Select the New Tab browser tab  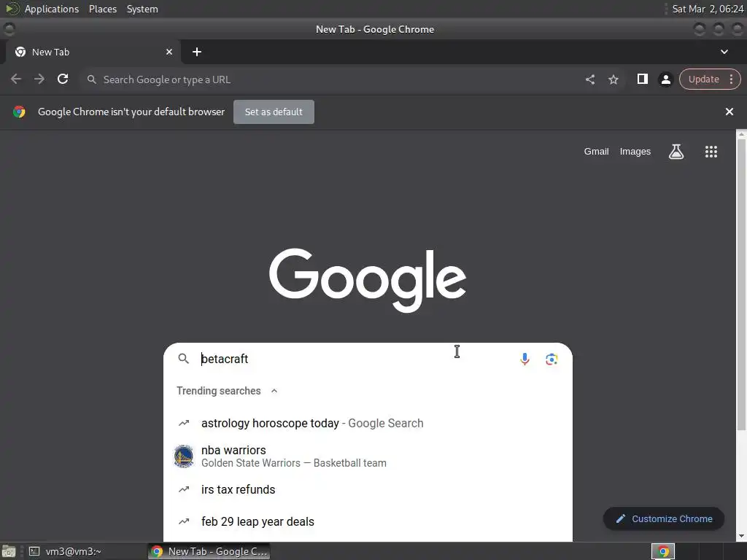(x=93, y=52)
